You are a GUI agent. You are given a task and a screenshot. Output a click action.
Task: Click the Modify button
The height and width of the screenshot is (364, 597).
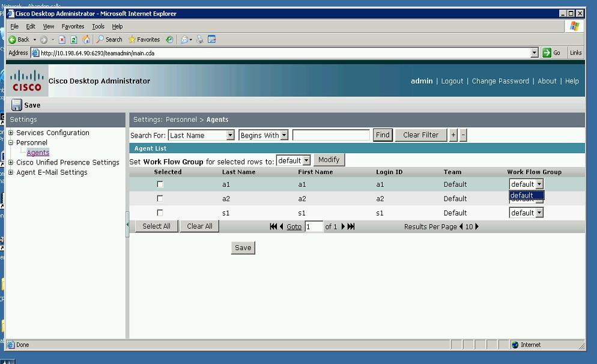point(329,160)
